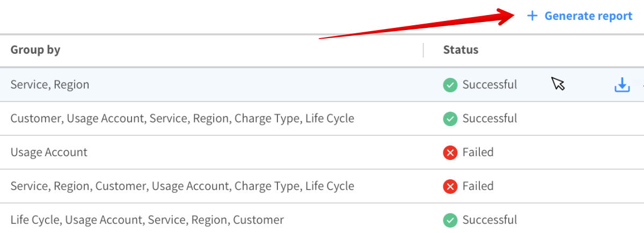
Task: Click Successful status text in Life Cycle row
Action: 489,220
